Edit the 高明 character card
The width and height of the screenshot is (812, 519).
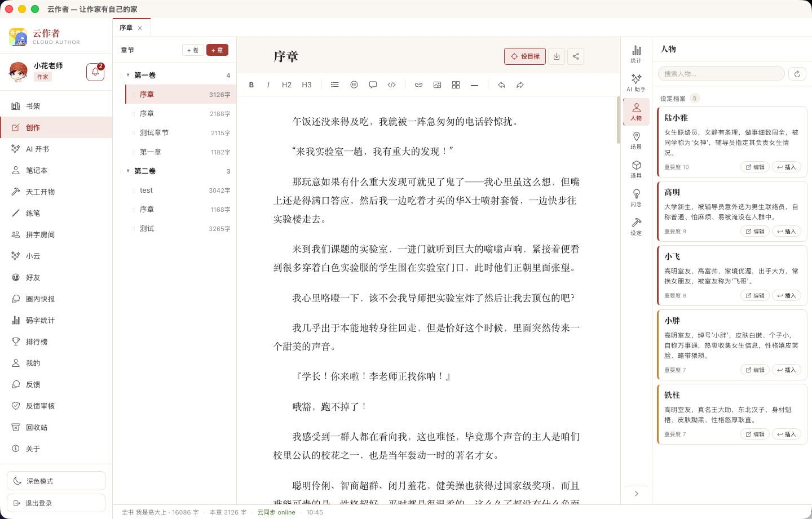[755, 231]
